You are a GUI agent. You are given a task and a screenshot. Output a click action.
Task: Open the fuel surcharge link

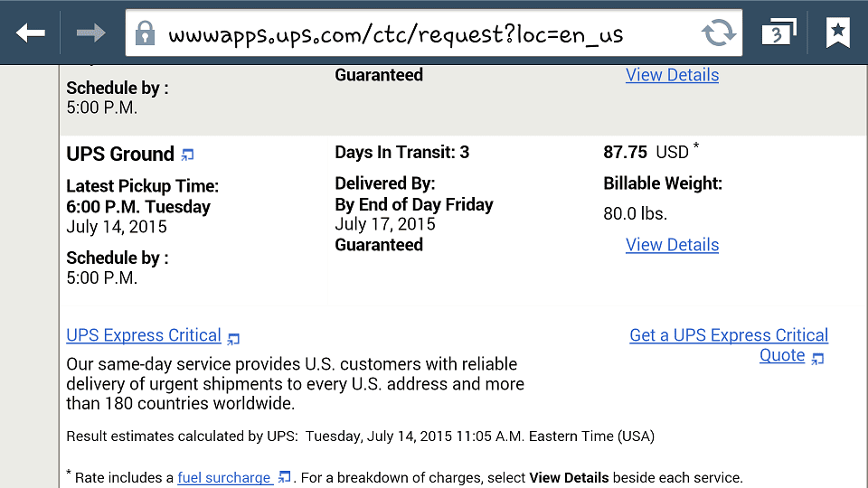point(224,477)
